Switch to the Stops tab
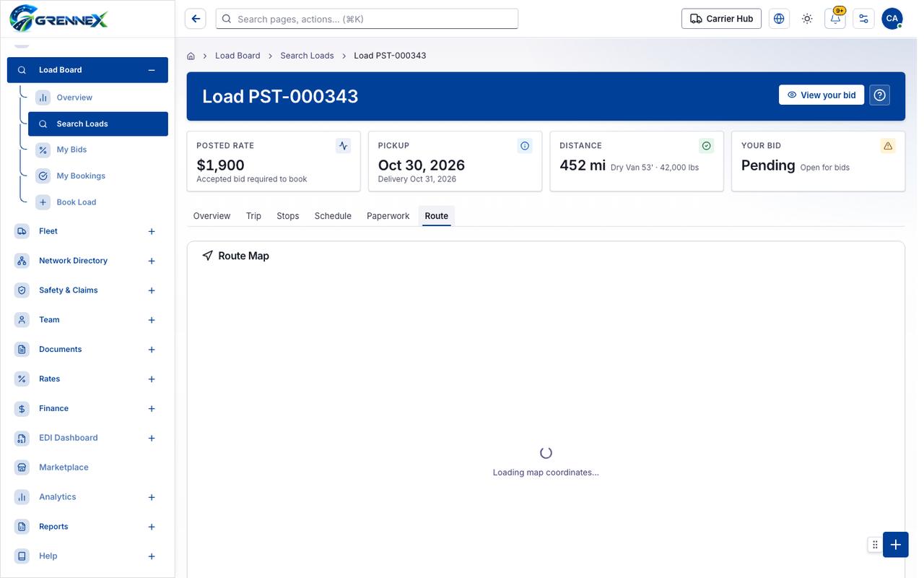924x578 pixels. 288,216
